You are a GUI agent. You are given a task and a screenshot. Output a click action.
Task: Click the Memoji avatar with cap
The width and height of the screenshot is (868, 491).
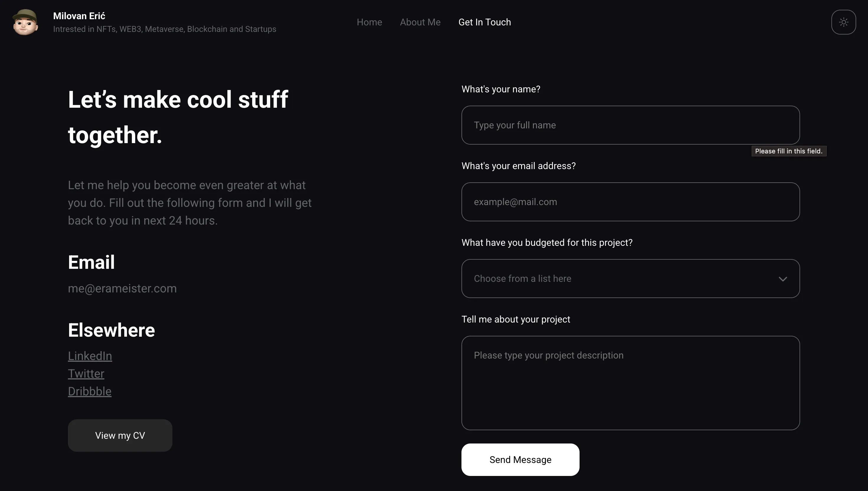(x=25, y=22)
